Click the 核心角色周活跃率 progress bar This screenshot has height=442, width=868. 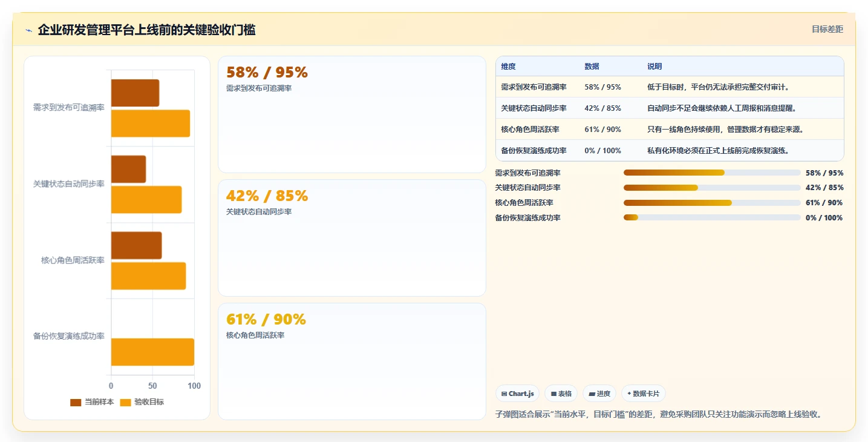[x=712, y=203]
